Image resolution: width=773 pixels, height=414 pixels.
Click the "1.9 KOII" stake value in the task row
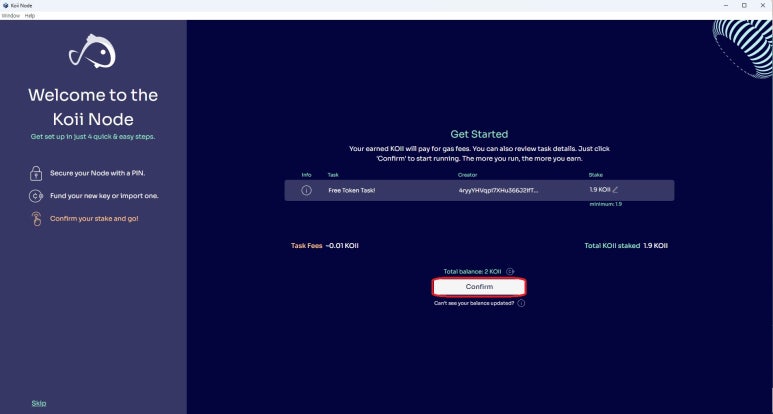pos(599,190)
